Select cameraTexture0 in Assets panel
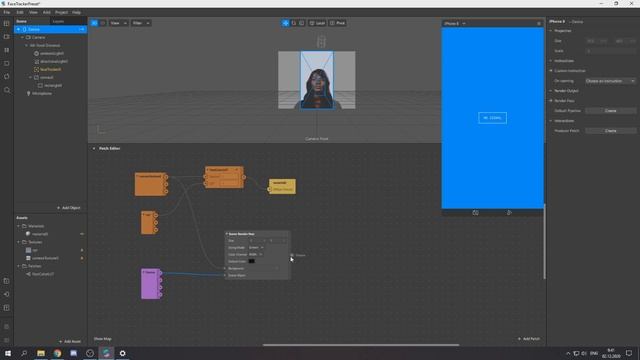 coord(45,258)
